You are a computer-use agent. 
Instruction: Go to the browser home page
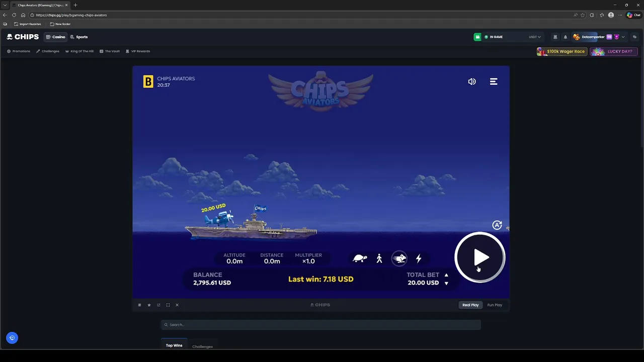tap(23, 15)
